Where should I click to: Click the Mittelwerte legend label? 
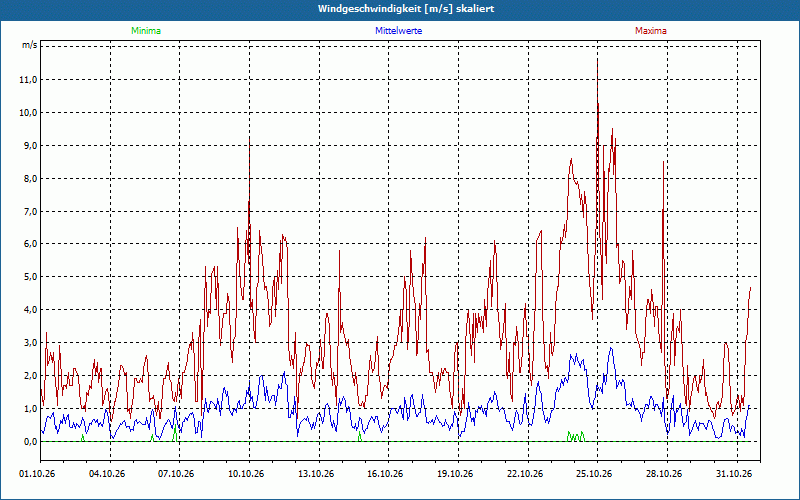[x=398, y=31]
